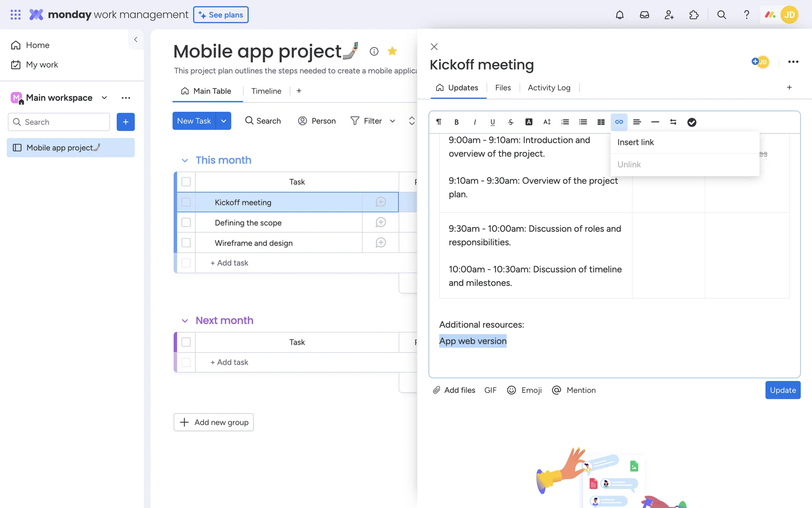Open the New Task dropdown arrow
Viewport: 812px width, 508px height.
point(224,121)
